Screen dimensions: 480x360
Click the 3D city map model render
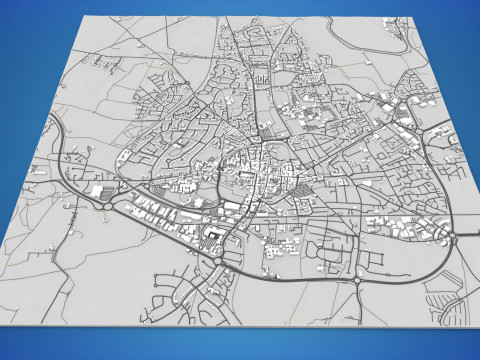(x=240, y=172)
